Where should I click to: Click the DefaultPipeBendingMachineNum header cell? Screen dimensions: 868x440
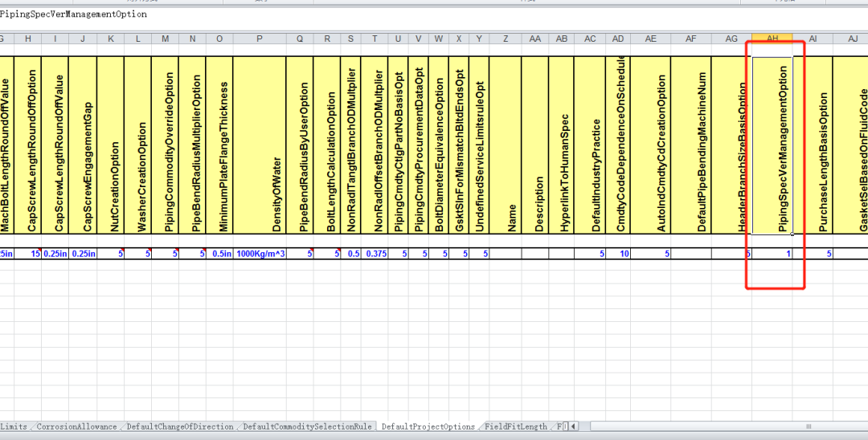pyautogui.click(x=691, y=145)
